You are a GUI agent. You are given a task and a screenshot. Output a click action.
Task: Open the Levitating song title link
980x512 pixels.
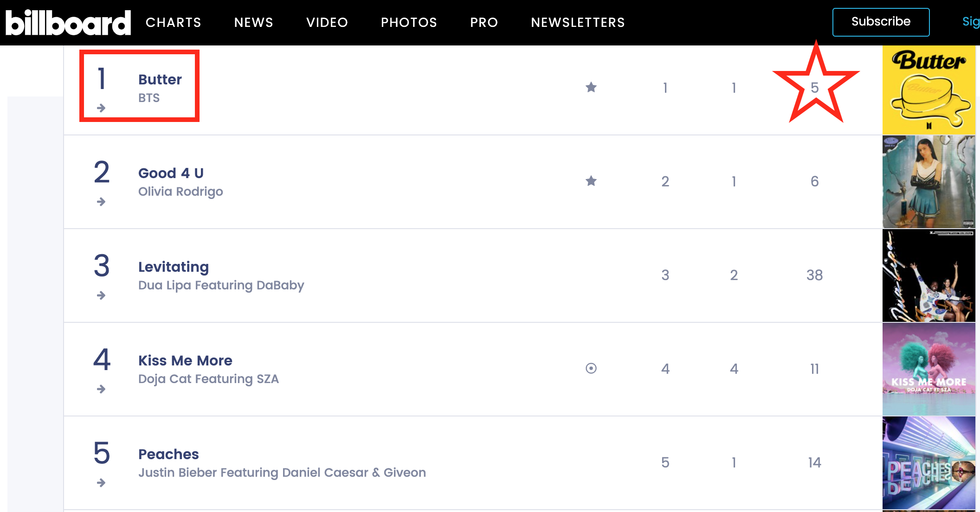tap(174, 267)
